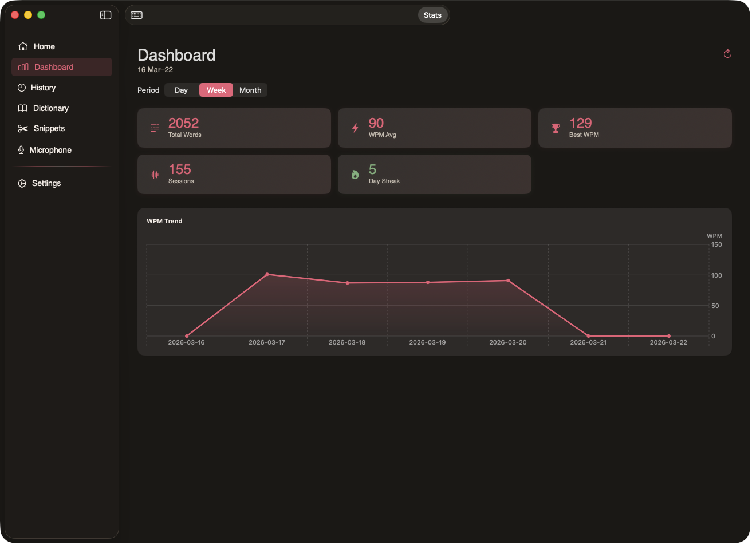This screenshot has height=549, width=756.
Task: Click the keyboard icon in toolbar
Action: 136,15
